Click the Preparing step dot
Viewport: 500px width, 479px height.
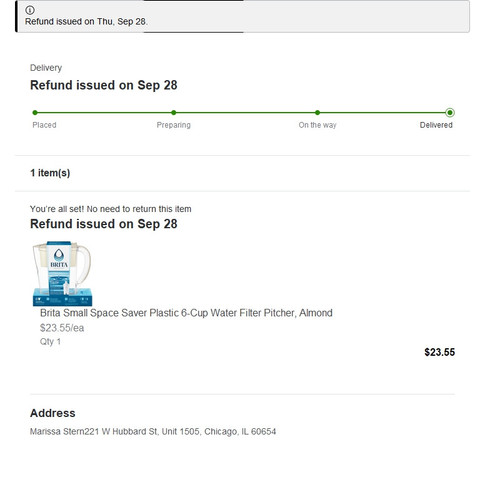coord(174,113)
